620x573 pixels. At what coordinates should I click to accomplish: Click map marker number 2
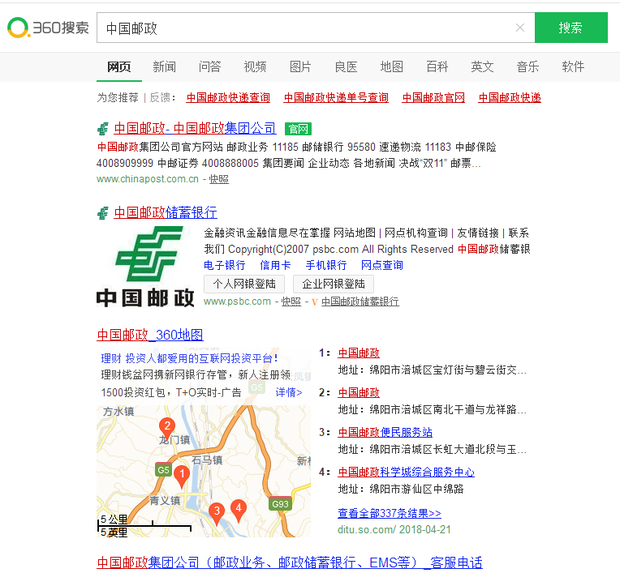click(167, 429)
